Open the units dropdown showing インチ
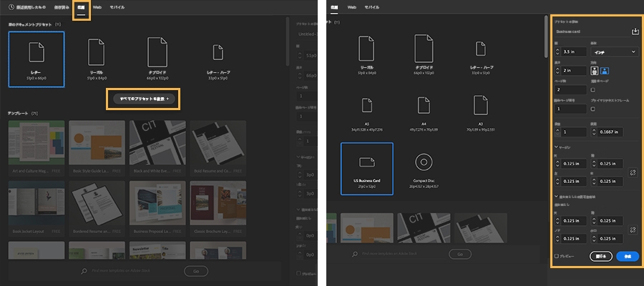 tap(614, 51)
